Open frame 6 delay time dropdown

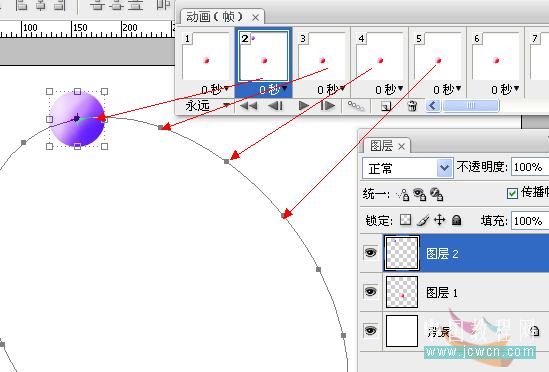pyautogui.click(x=516, y=88)
